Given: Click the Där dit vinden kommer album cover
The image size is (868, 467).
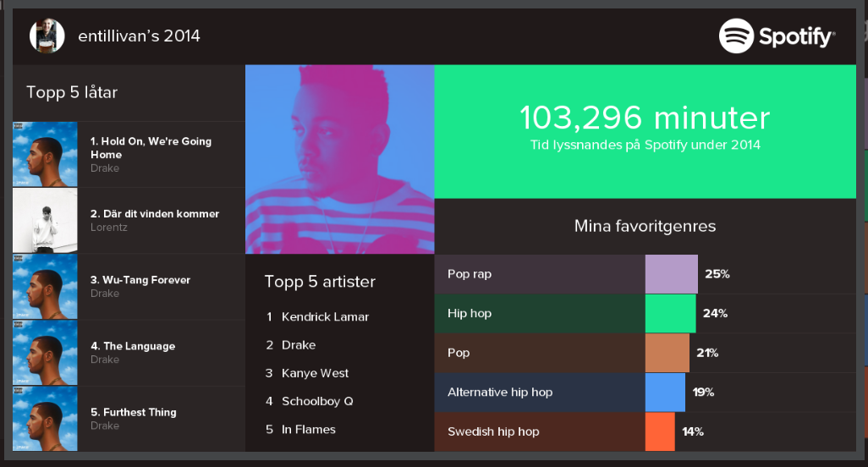Looking at the screenshot, I should pyautogui.click(x=45, y=220).
